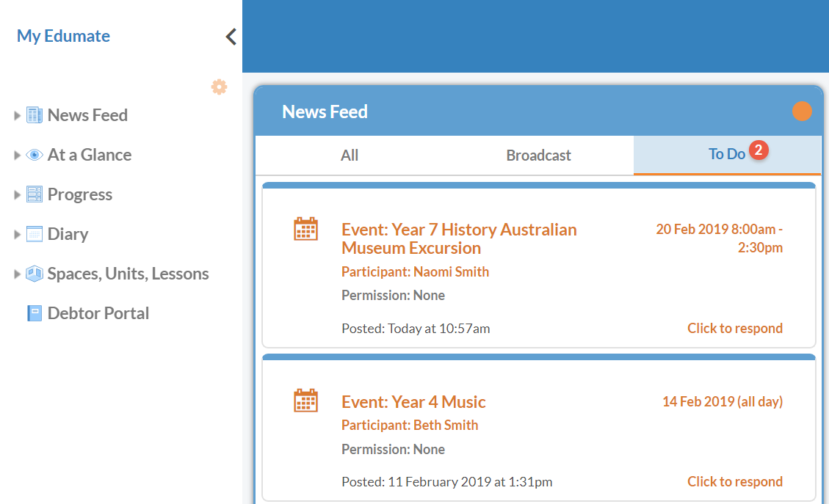This screenshot has height=504, width=829.
Task: Switch to the Broadcast tab
Action: pyautogui.click(x=538, y=155)
